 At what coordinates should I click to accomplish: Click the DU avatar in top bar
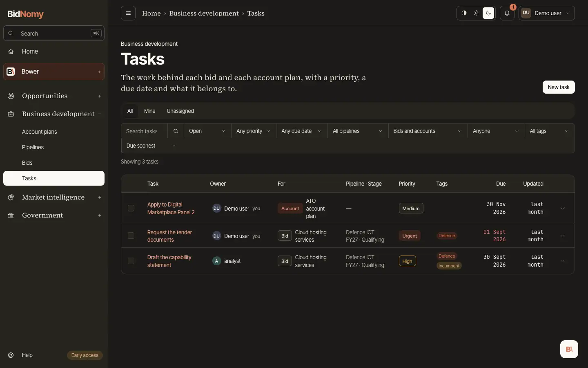click(x=526, y=13)
